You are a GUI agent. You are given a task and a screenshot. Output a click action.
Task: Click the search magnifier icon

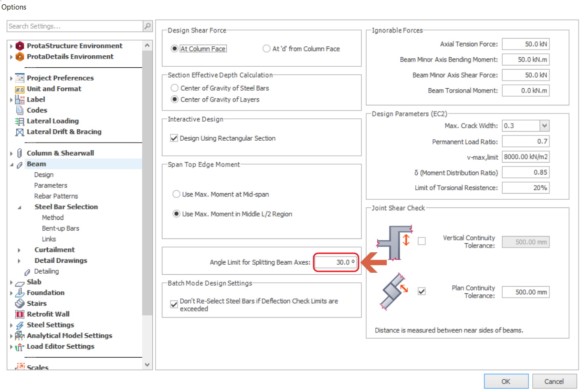[148, 26]
